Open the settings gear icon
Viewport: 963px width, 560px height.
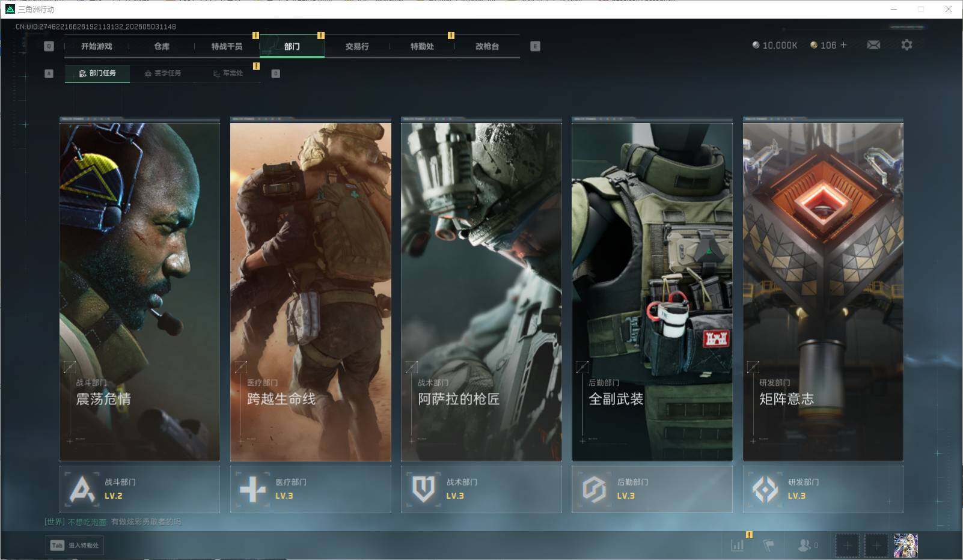tap(906, 45)
